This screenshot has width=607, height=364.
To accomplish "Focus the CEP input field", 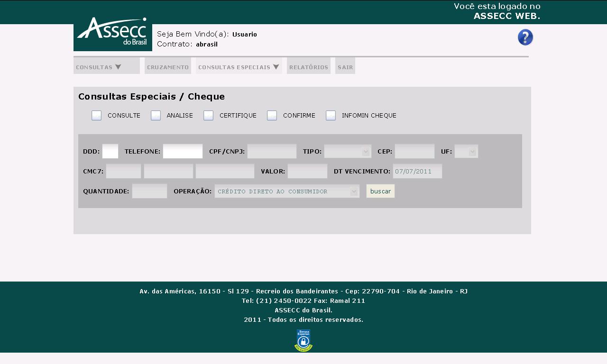I will coord(414,151).
